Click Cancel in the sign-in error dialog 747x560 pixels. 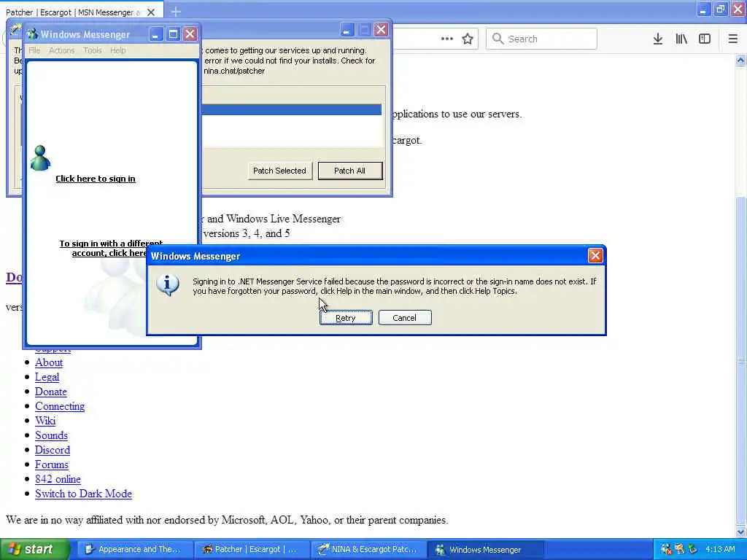[x=405, y=318]
